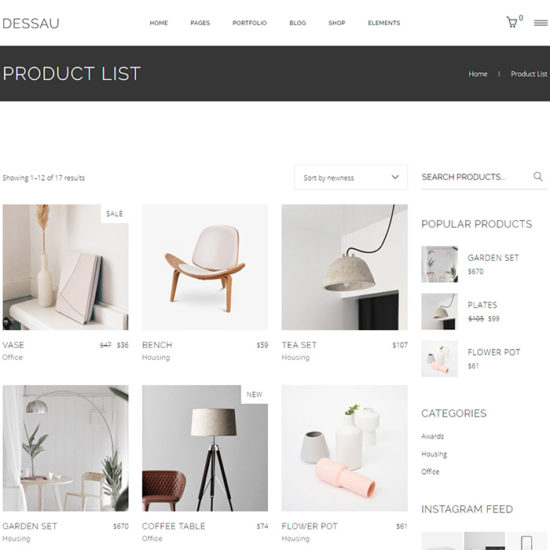Open the Garden Set popular product thumbnail
This screenshot has width=550, height=550.
click(440, 264)
